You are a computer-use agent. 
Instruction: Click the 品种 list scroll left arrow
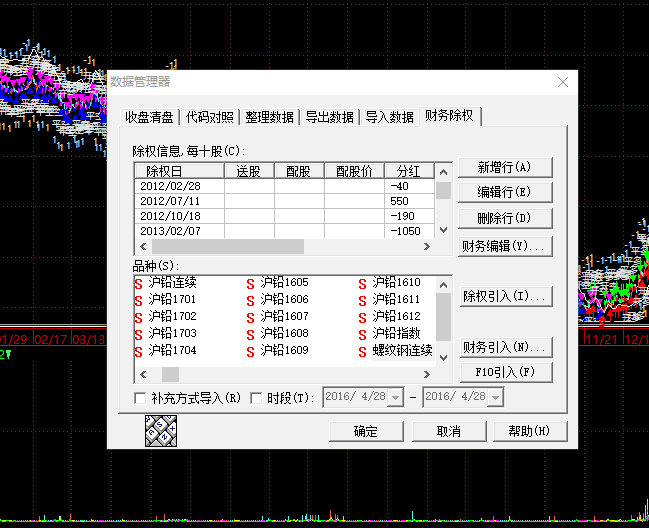tap(143, 374)
